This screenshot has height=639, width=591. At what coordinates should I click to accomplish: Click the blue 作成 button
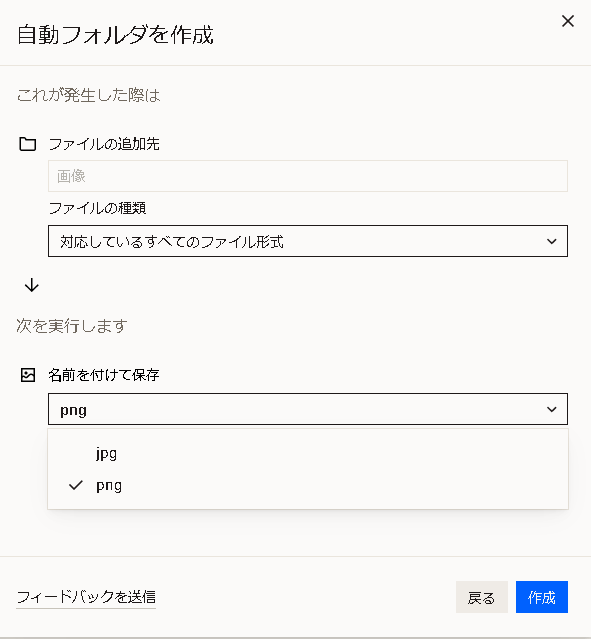coord(542,597)
